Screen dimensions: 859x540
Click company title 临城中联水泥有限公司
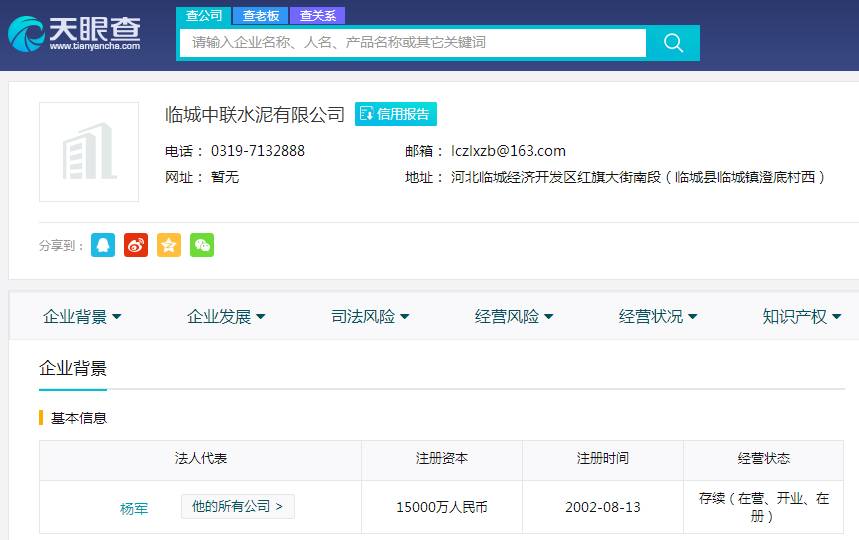click(x=255, y=114)
